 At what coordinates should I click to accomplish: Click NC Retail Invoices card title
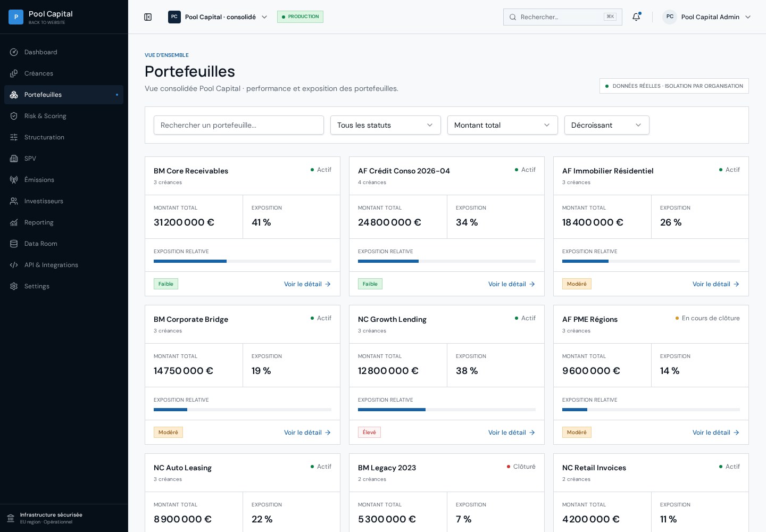594,468
